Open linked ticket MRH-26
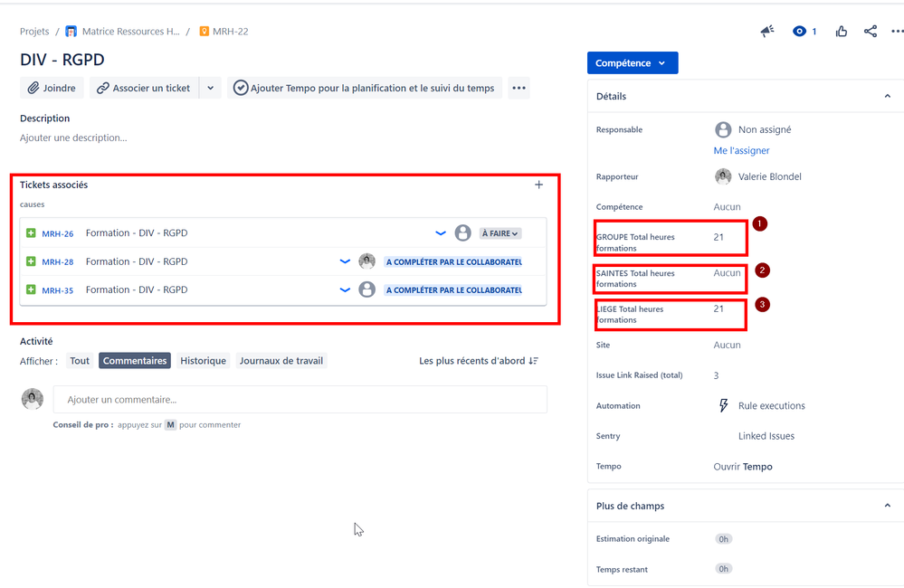Viewport: 904px width, 588px height. [x=58, y=233]
